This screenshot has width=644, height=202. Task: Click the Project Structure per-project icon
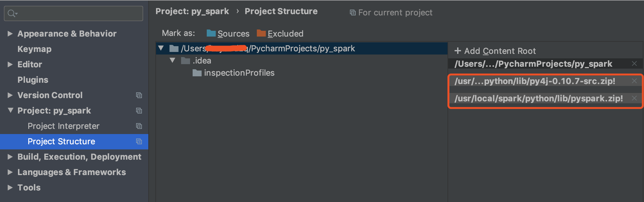pos(139,141)
